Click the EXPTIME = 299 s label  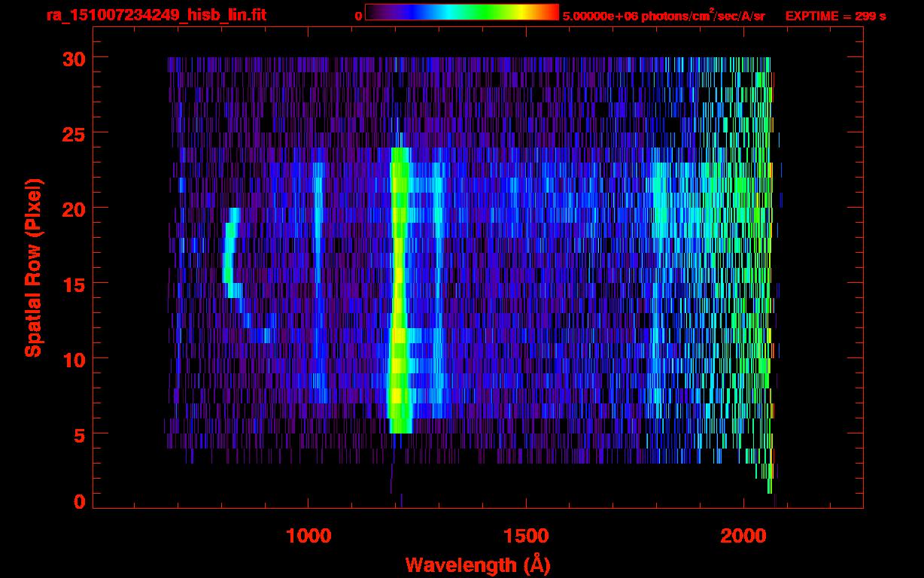[x=835, y=17]
